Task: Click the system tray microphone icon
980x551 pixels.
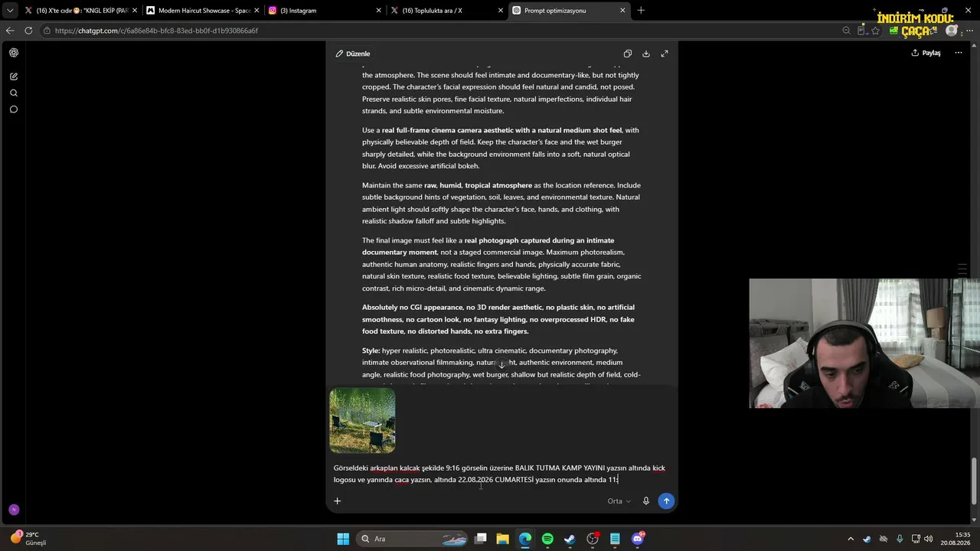Action: pyautogui.click(x=900, y=539)
